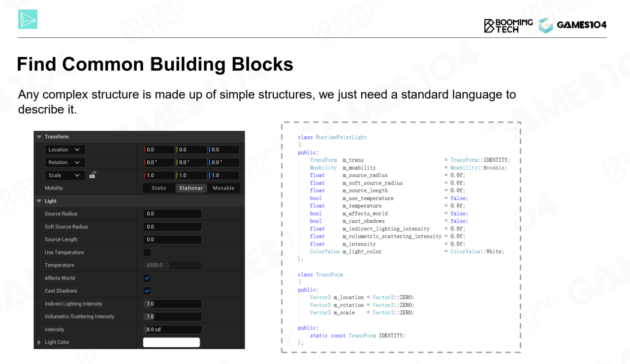Image resolution: width=630 pixels, height=364 pixels.
Task: Click the GAMES104 cube logo
Action: 545,25
